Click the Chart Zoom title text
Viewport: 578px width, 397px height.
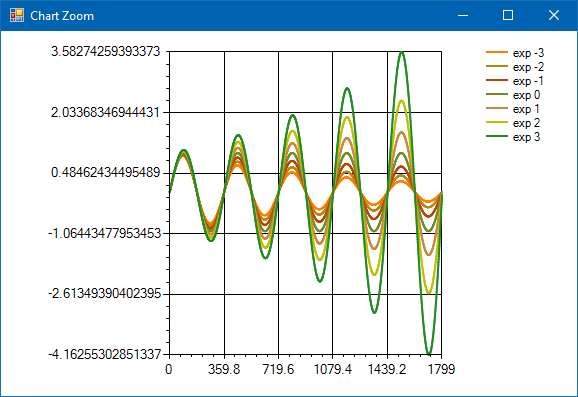pos(62,16)
